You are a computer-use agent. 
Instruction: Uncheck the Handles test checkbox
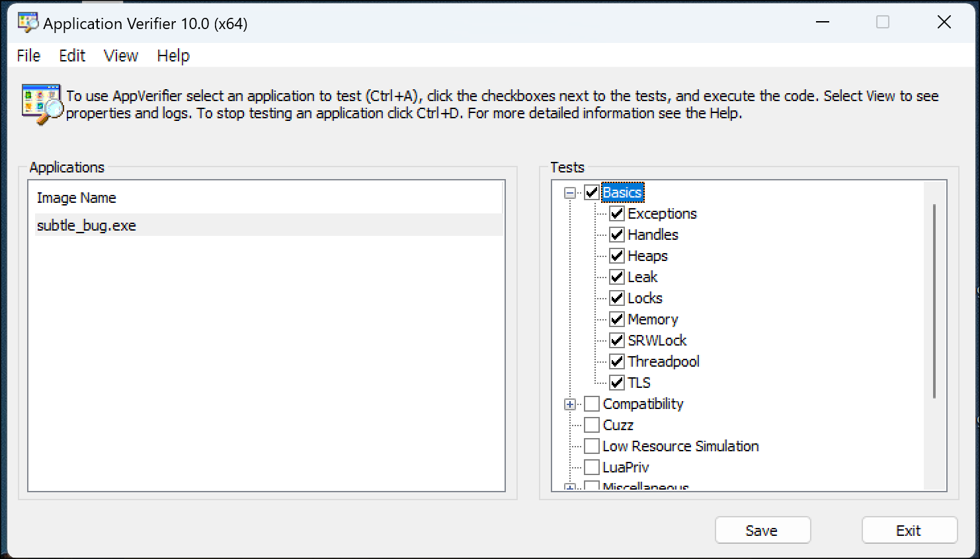617,235
